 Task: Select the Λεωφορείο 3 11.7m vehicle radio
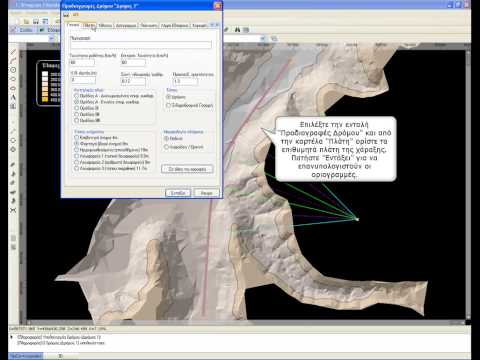(76, 168)
